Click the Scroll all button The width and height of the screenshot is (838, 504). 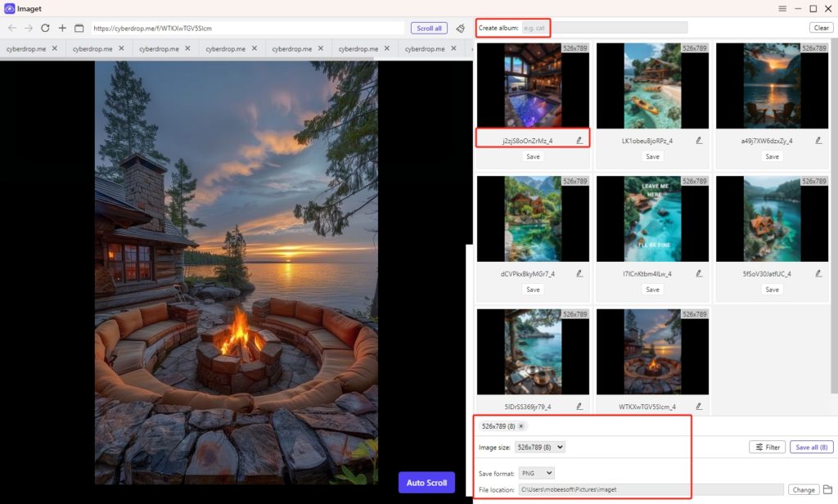(429, 27)
